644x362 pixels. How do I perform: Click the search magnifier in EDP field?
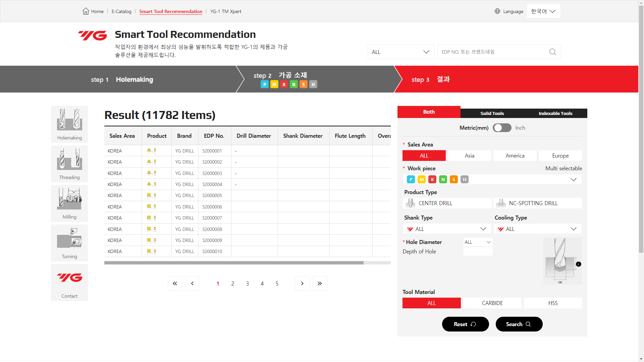click(x=552, y=52)
